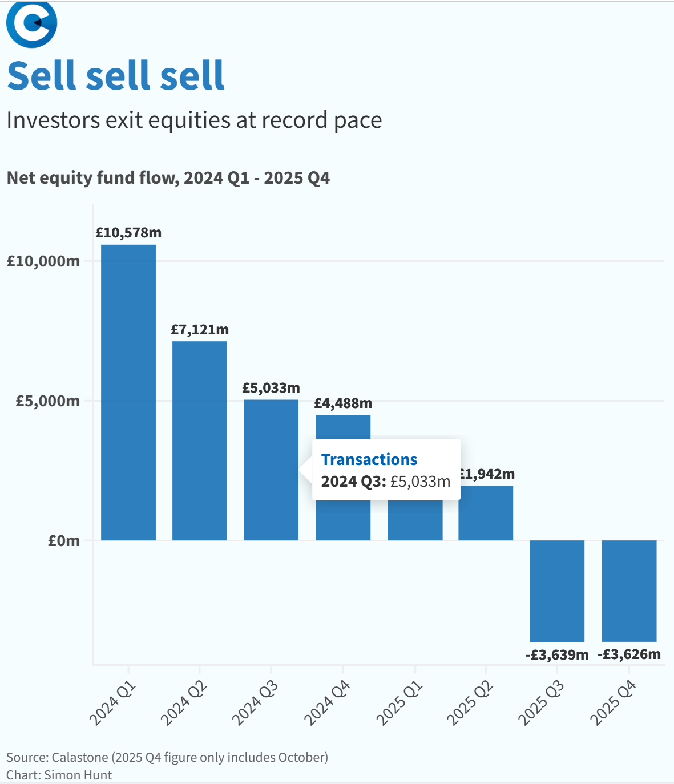Select the 2025 Q1 bar
Screen dimensions: 674x784
(x=415, y=520)
